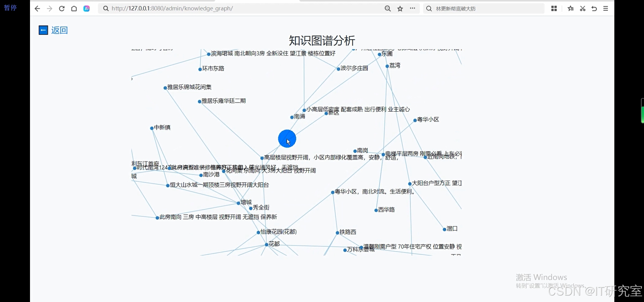Select the 高层楼层视野开阔 node

262,158
